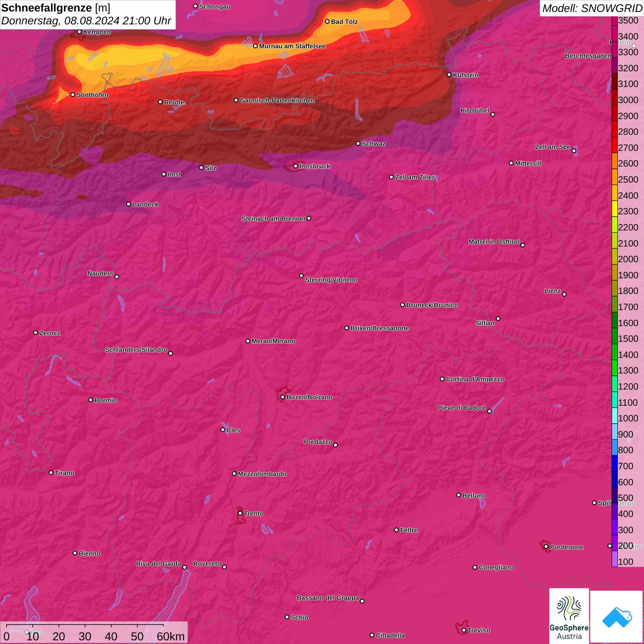Select the 2700 m red legend swatch

pos(615,145)
